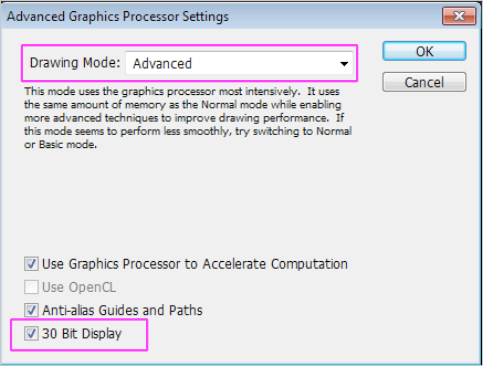
Task: Click the Accelerate Computation label text
Action: [x=275, y=264]
